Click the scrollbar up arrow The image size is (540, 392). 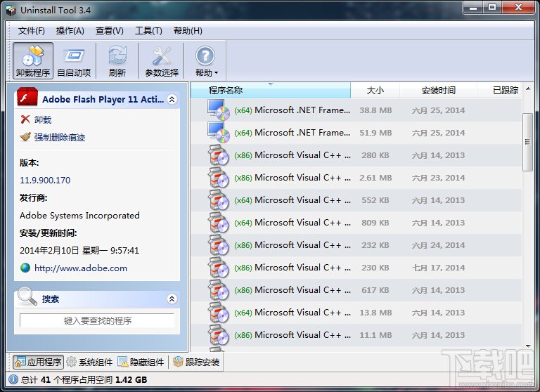coord(527,89)
